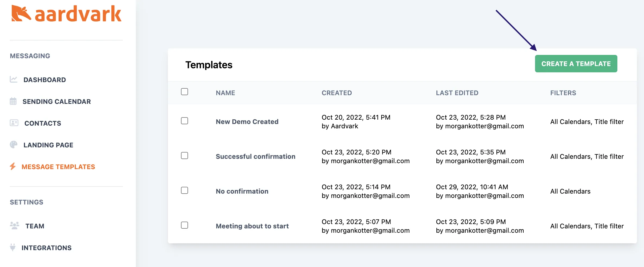Viewport: 644px width, 267px height.
Task: Click the Sending Calendar grid icon
Action: click(x=13, y=101)
